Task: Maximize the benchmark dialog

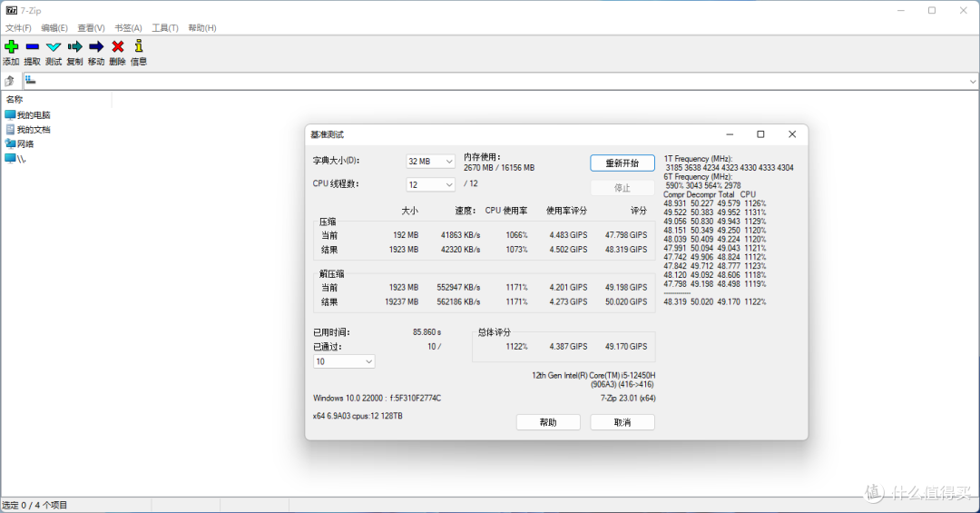Action: click(760, 134)
